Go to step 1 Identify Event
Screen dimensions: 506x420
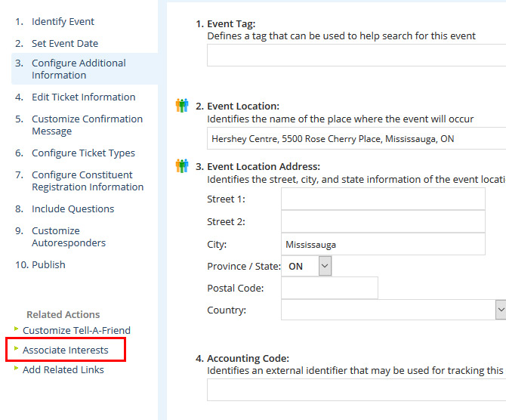tap(63, 22)
